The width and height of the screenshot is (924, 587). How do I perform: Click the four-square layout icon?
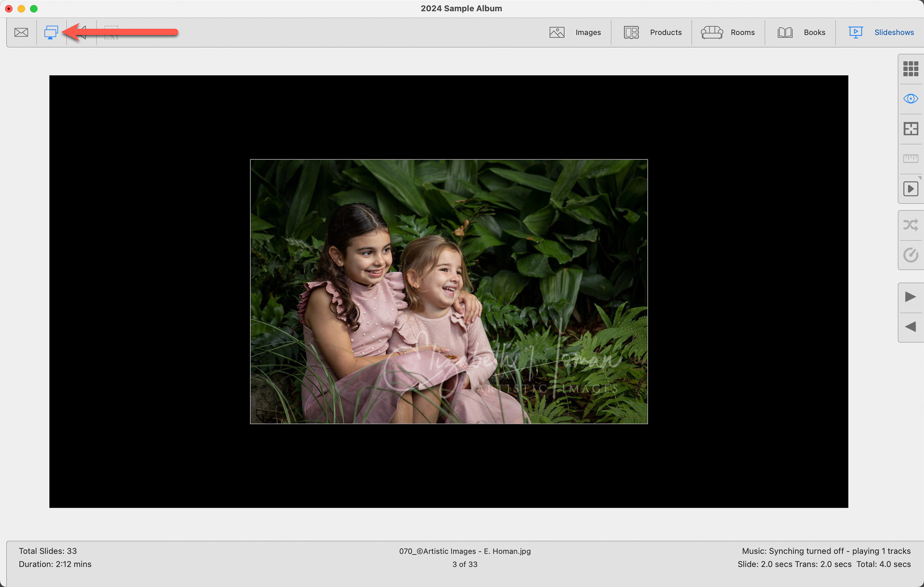[x=910, y=129]
